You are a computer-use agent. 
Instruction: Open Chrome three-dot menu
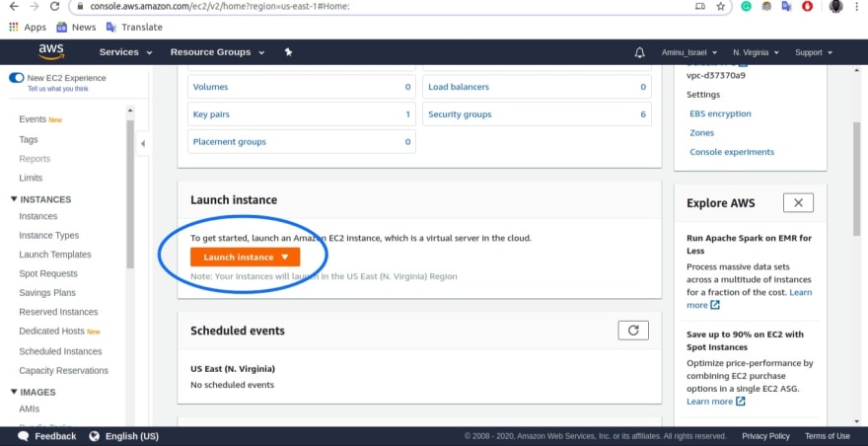857,7
